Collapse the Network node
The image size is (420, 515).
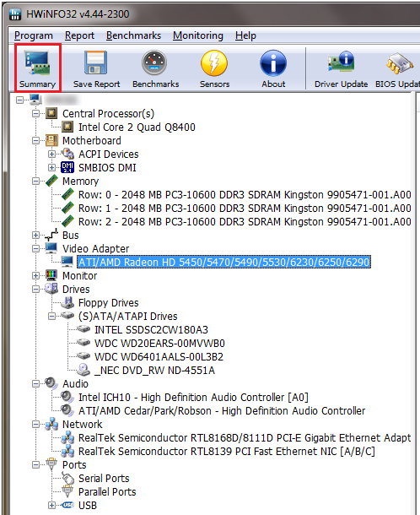[x=35, y=425]
